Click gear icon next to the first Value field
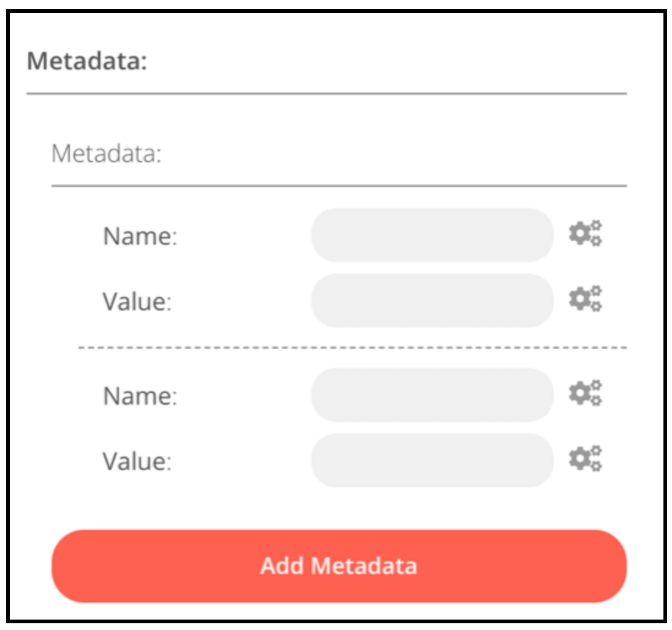 (x=585, y=299)
